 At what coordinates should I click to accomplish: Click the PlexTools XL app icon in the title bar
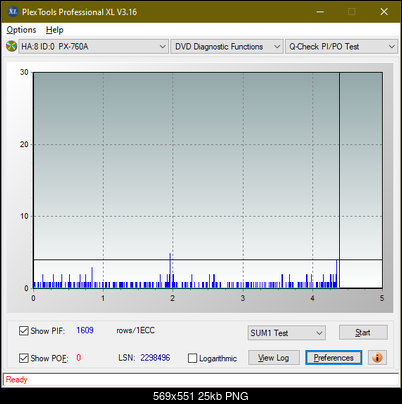[x=13, y=12]
